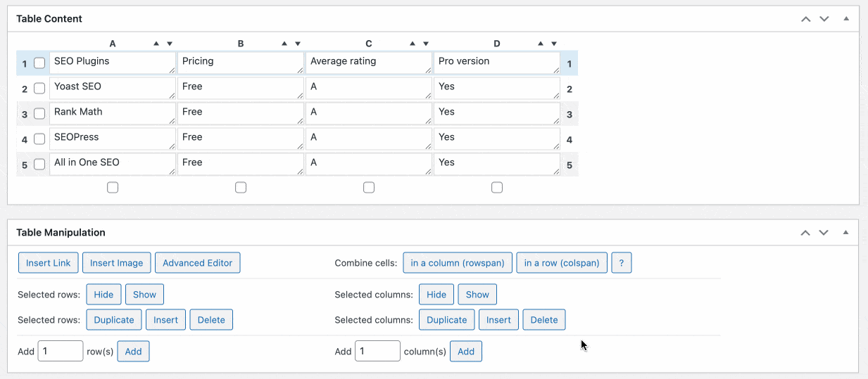Focus the number of columns field
868x379 pixels.
tap(377, 351)
